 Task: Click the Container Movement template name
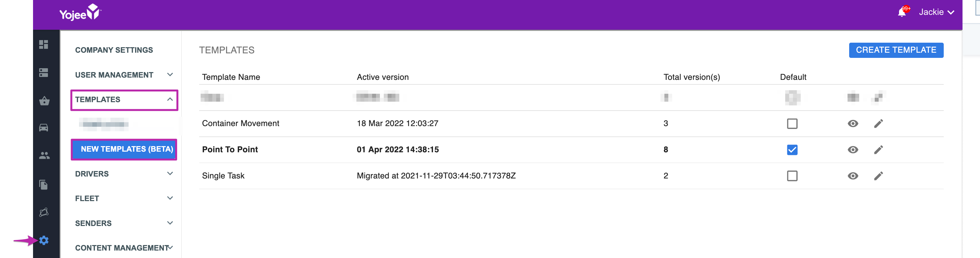[x=240, y=124]
